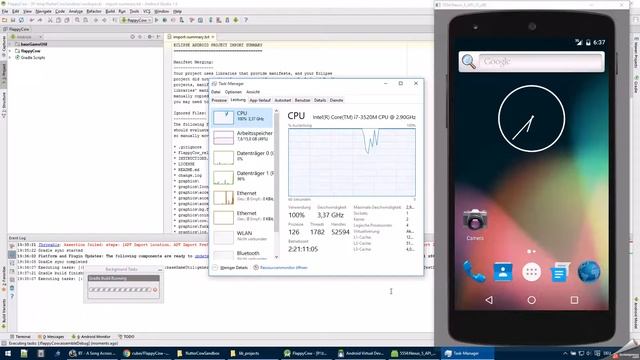Minimize the Background Tasks popup
This screenshot has height=360, width=640.
click(160, 269)
